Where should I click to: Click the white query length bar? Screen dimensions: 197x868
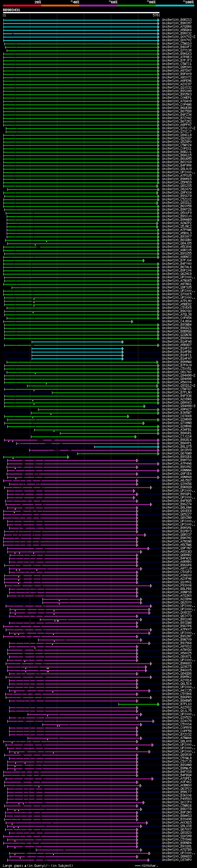pyautogui.click(x=81, y=13)
